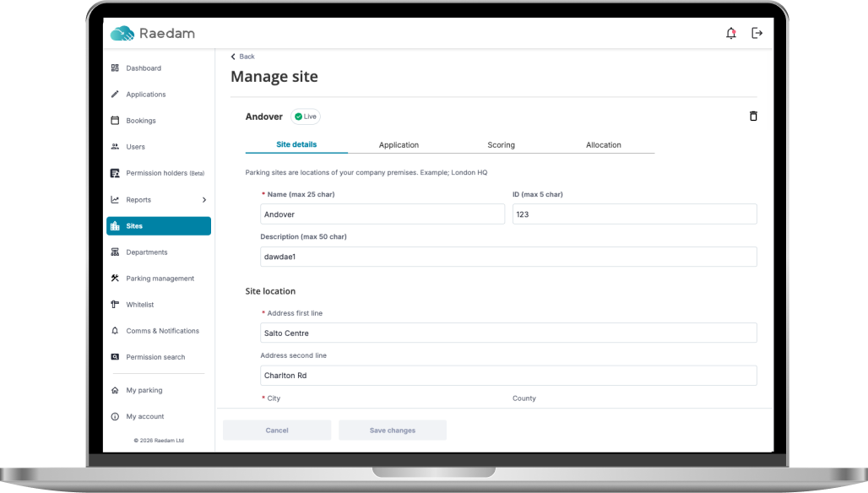Click into the ID input field
This screenshot has width=868, height=493.
coord(634,214)
